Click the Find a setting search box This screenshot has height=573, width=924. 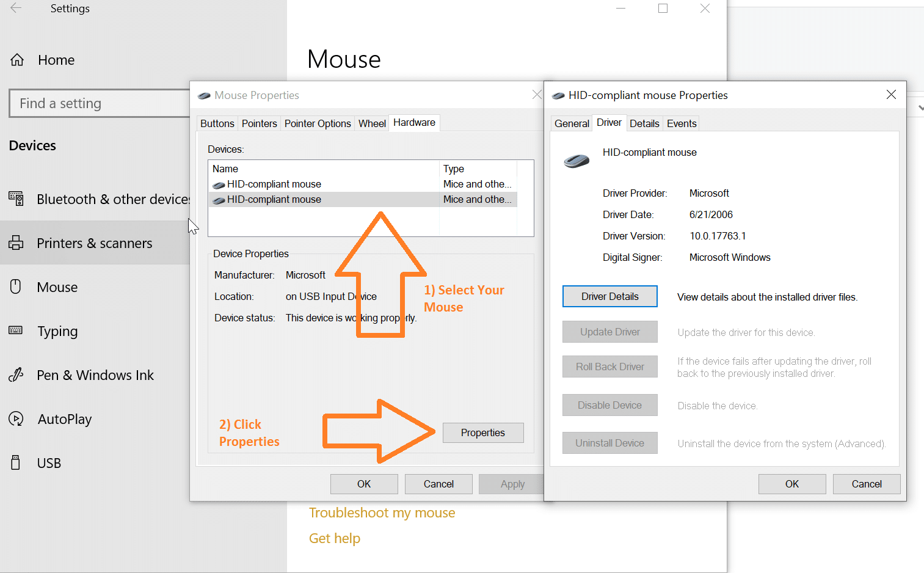[x=99, y=103]
